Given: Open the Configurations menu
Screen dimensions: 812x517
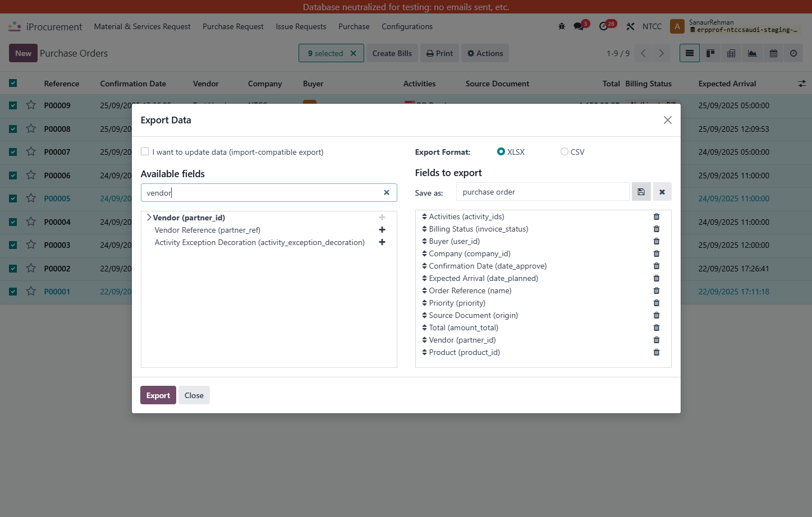Looking at the screenshot, I should 407,26.
